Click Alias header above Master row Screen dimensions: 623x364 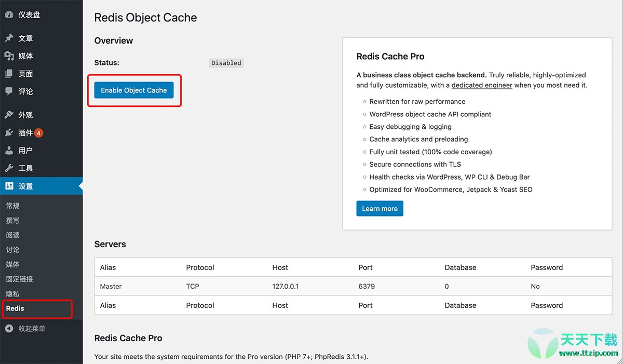(x=108, y=267)
